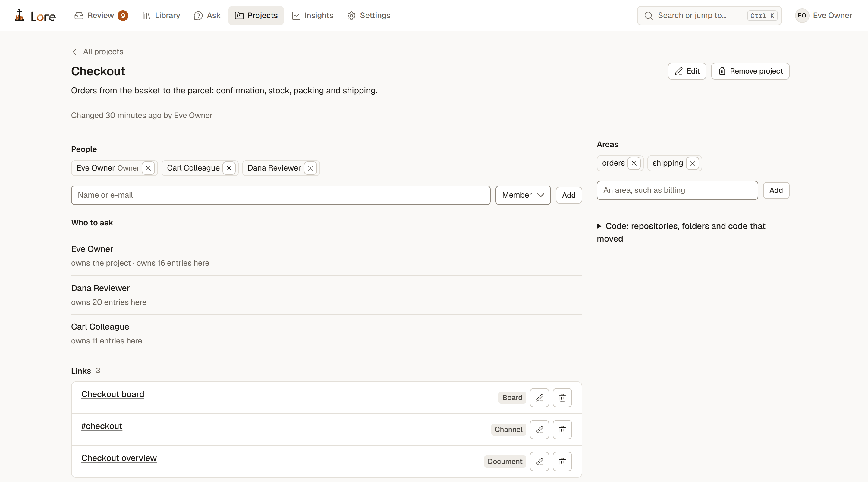
Task: Delete the #checkout channel link
Action: (x=562, y=430)
